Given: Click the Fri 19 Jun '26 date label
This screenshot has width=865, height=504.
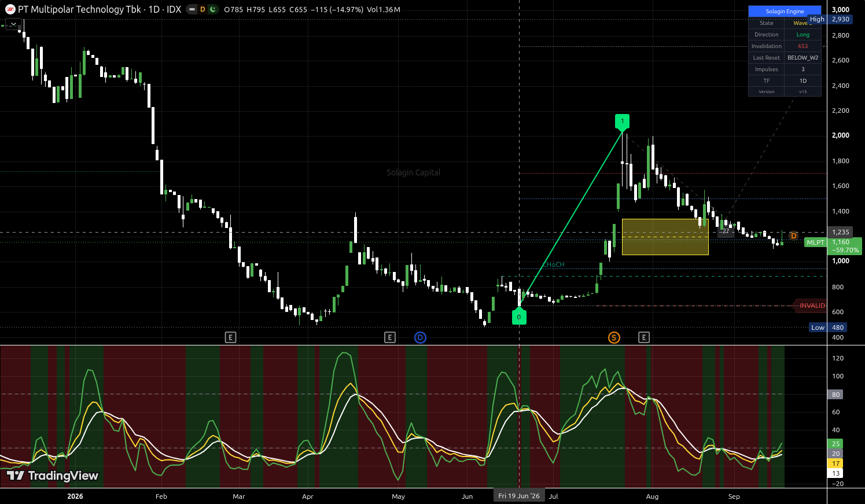Looking at the screenshot, I should (519, 496).
